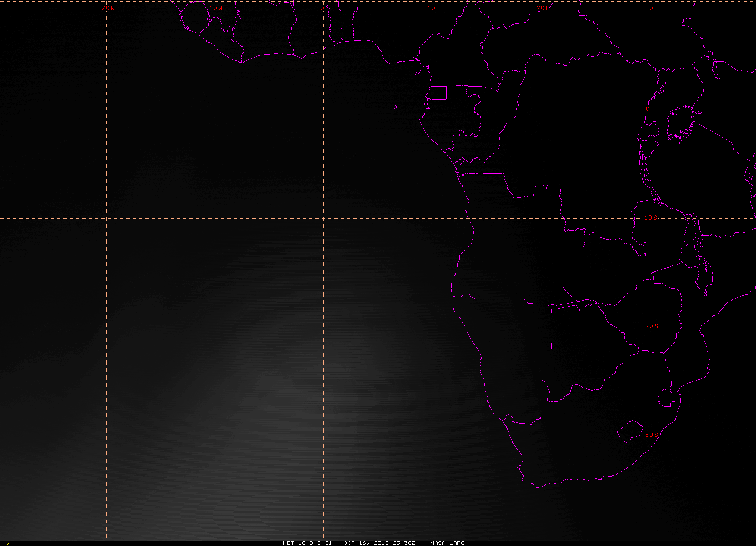This screenshot has width=756, height=546.
Task: Click the NASA LARC credit text
Action: click(x=447, y=543)
